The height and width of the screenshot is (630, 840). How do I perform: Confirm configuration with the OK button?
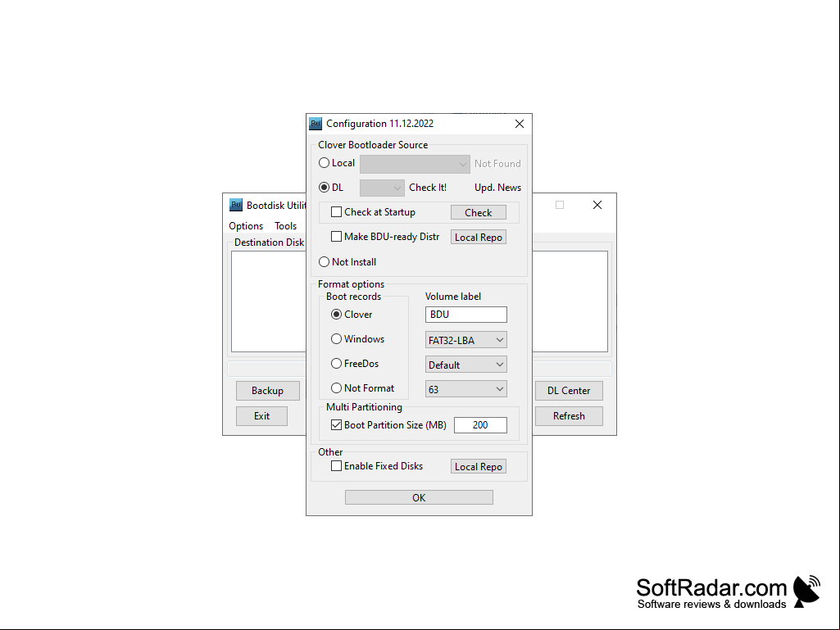click(419, 497)
